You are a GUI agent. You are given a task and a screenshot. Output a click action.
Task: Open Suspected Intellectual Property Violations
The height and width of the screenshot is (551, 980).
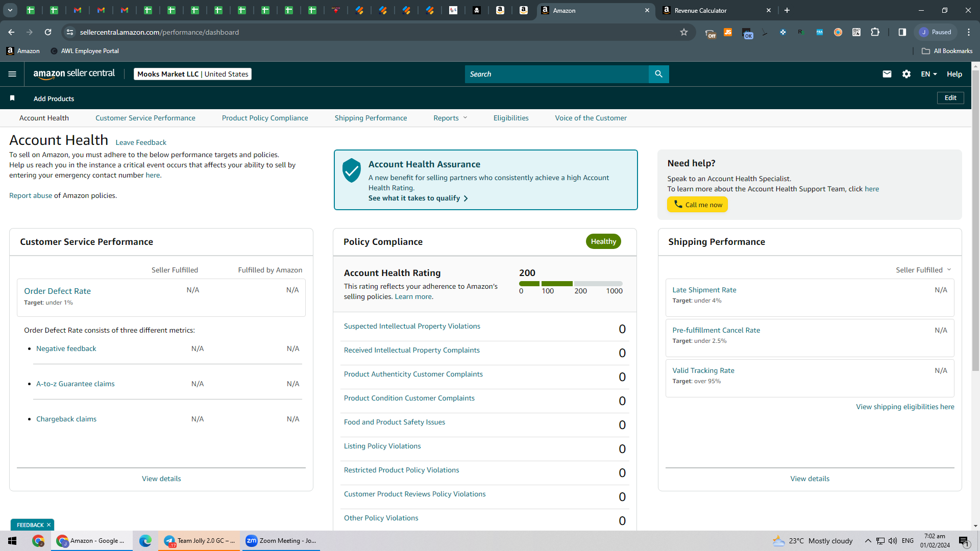click(x=412, y=326)
